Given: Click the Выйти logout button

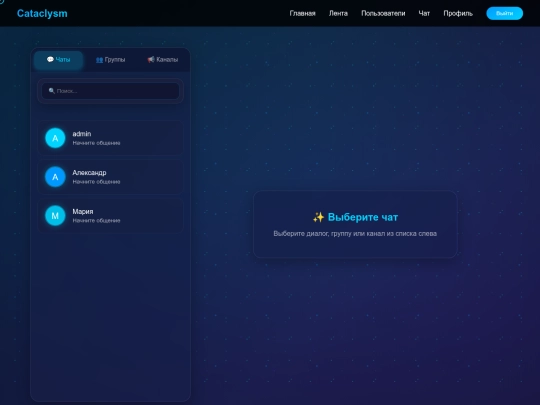Looking at the screenshot, I should tap(505, 13).
